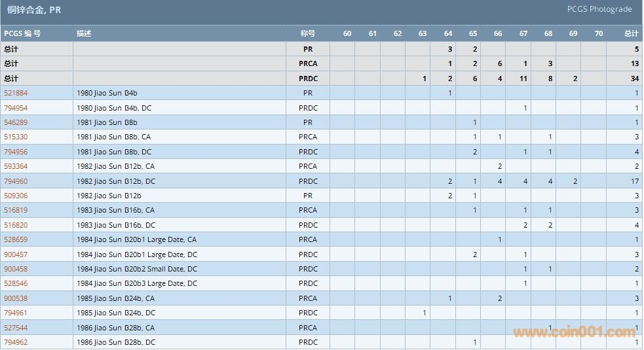Open the 794956 coin link
This screenshot has height=350, width=644.
click(x=16, y=152)
